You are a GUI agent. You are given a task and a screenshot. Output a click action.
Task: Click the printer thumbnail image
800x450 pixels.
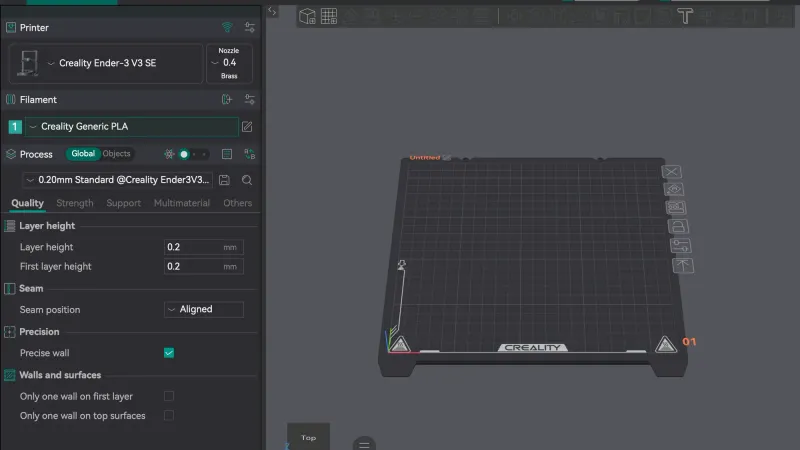(28, 63)
